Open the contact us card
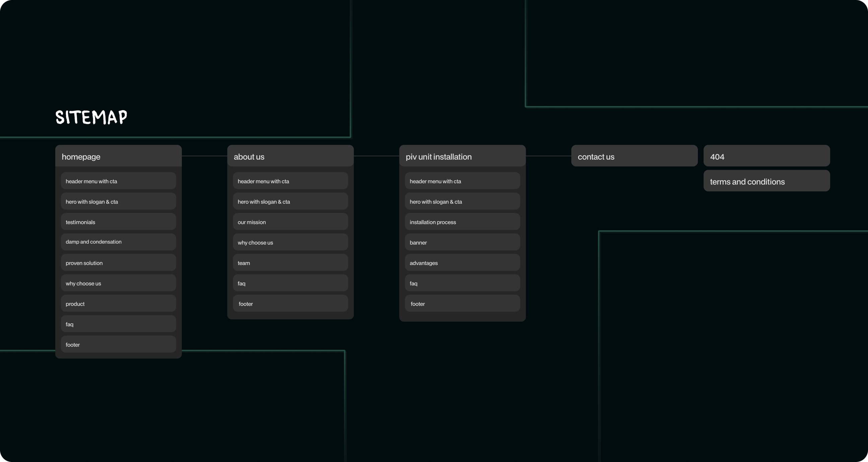This screenshot has height=462, width=868. pyautogui.click(x=634, y=156)
